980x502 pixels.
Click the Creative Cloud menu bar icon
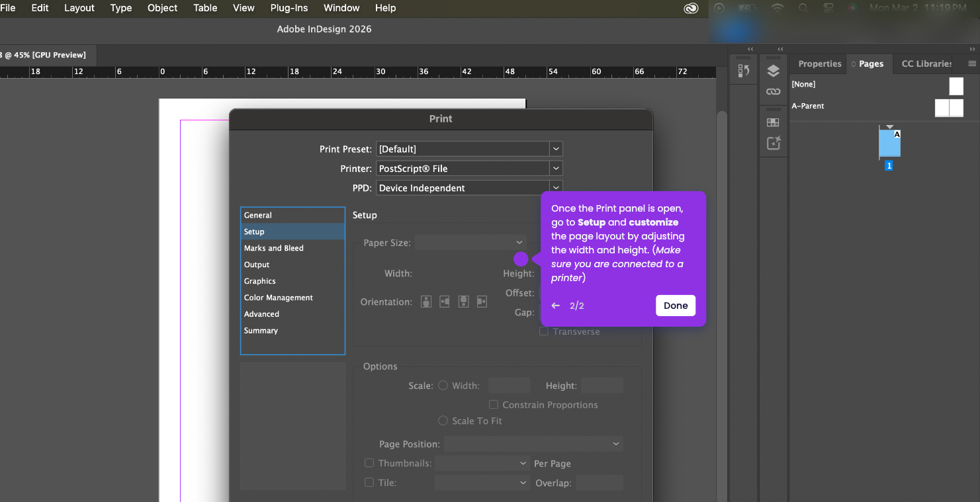(691, 8)
